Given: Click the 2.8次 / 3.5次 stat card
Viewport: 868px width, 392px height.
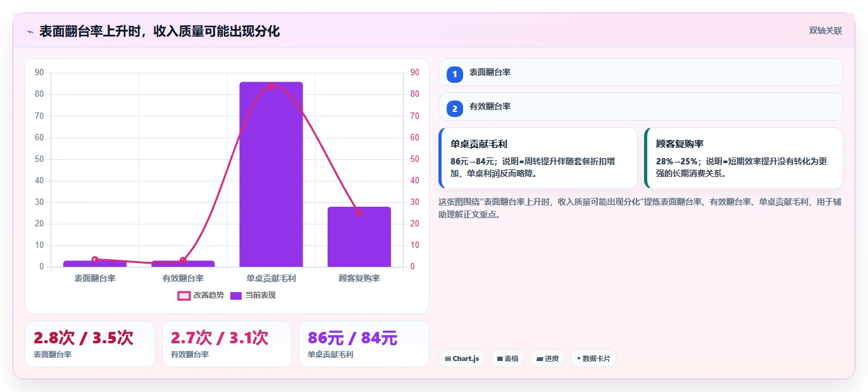Looking at the screenshot, I should point(90,344).
